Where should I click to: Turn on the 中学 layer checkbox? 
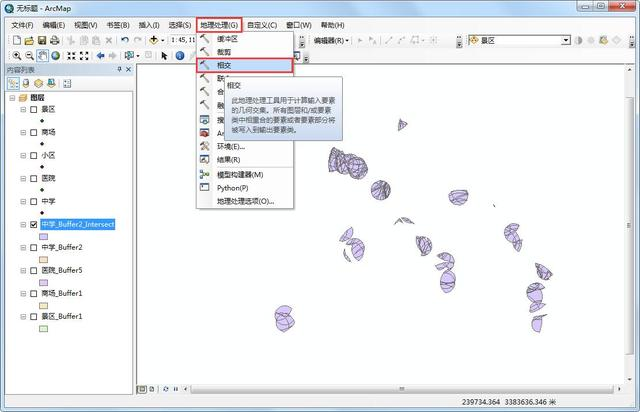point(33,201)
